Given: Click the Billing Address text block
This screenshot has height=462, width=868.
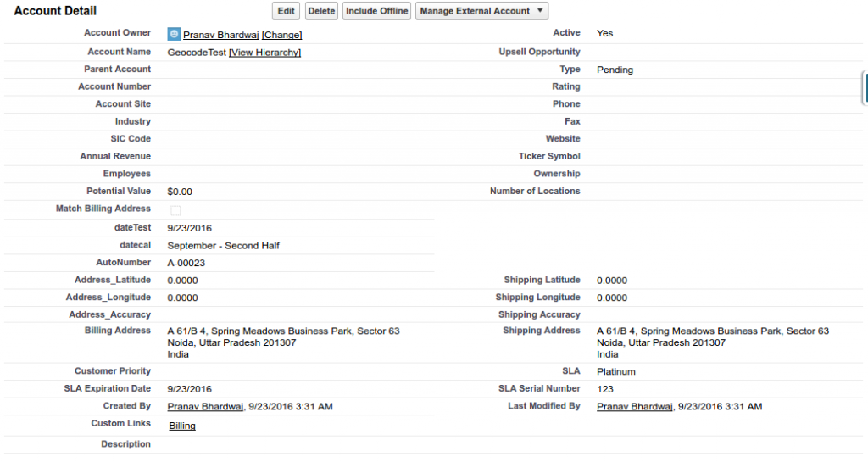Looking at the screenshot, I should click(x=283, y=342).
